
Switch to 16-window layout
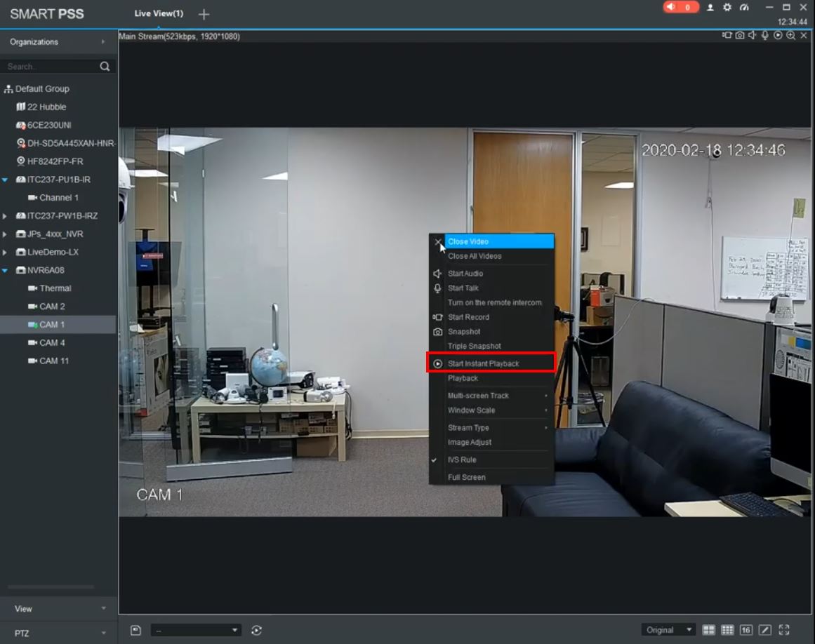click(x=746, y=630)
